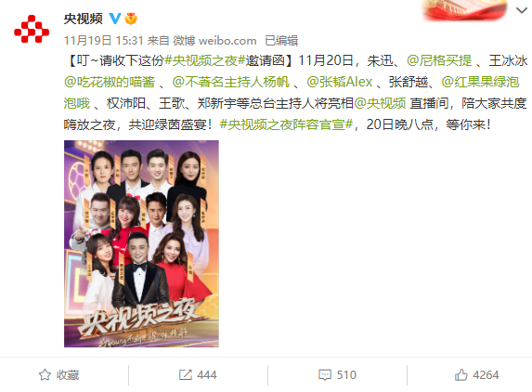Screen dimensions: 532x392
Task: Click the blue V verification badge
Action: coord(115,18)
